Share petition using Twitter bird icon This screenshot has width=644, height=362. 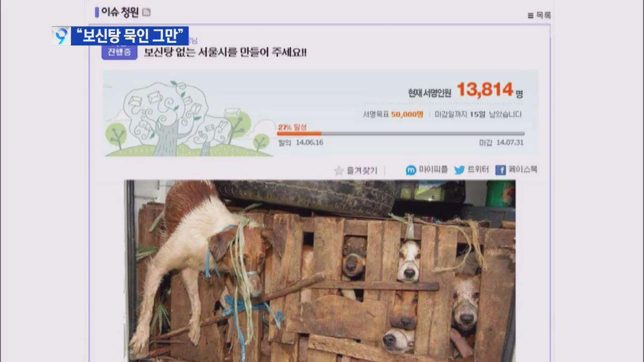(459, 170)
